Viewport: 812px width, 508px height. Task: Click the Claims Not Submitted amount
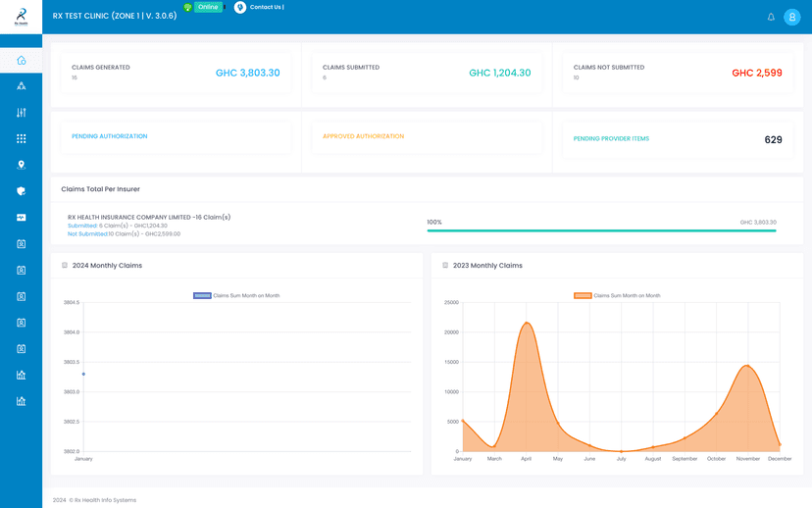(x=756, y=74)
